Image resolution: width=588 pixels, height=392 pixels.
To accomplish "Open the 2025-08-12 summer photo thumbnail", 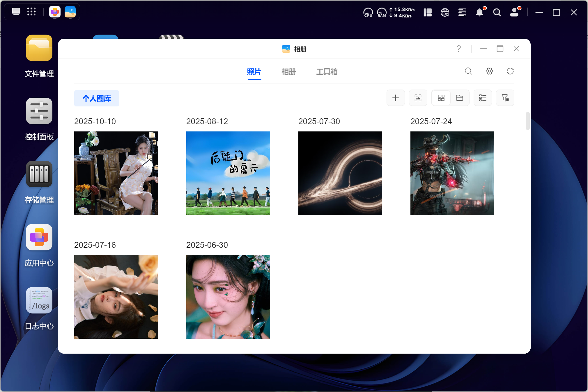I will 228,173.
